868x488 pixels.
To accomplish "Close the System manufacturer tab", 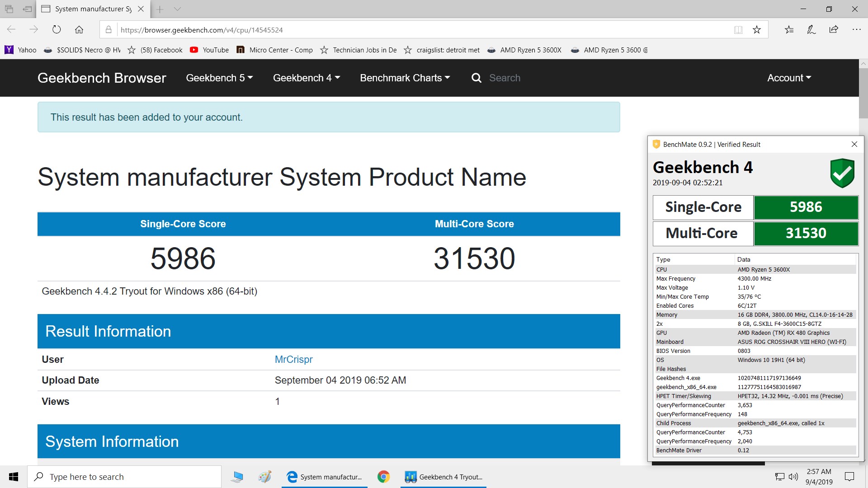I will [x=141, y=9].
